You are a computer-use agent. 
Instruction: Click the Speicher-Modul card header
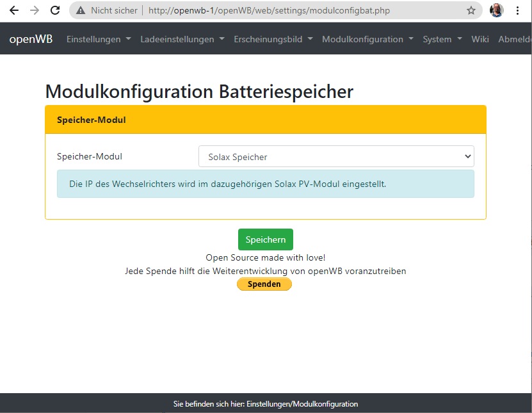click(266, 120)
